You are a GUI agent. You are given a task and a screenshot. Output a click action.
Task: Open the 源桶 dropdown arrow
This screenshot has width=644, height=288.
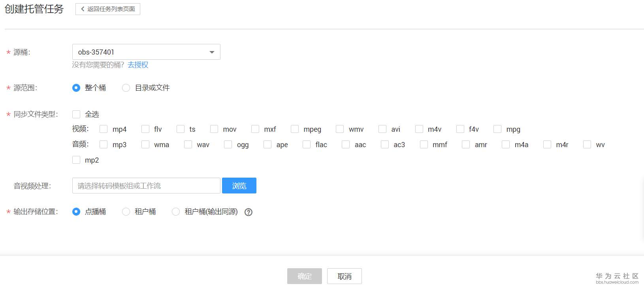tap(212, 52)
